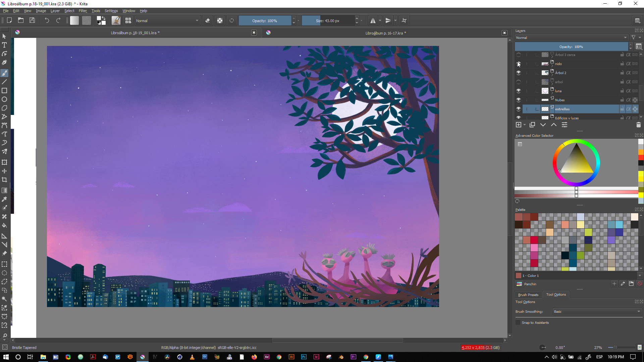Screen dimensions: 644x362
Task: Toggle eraser mode
Action: pyautogui.click(x=208, y=20)
